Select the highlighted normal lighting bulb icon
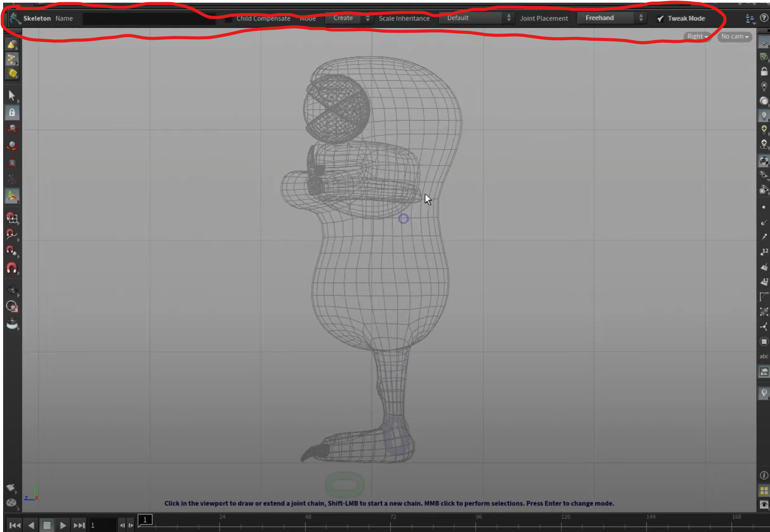The width and height of the screenshot is (770, 532). [764, 116]
